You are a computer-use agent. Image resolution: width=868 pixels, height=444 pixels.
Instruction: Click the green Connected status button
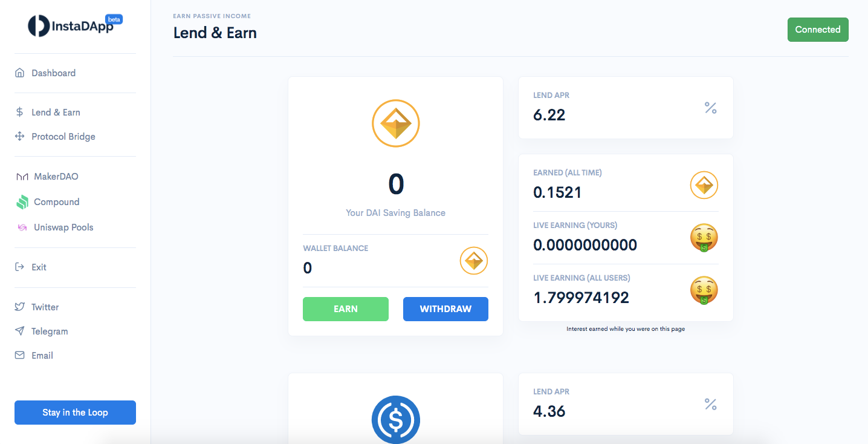(x=817, y=30)
